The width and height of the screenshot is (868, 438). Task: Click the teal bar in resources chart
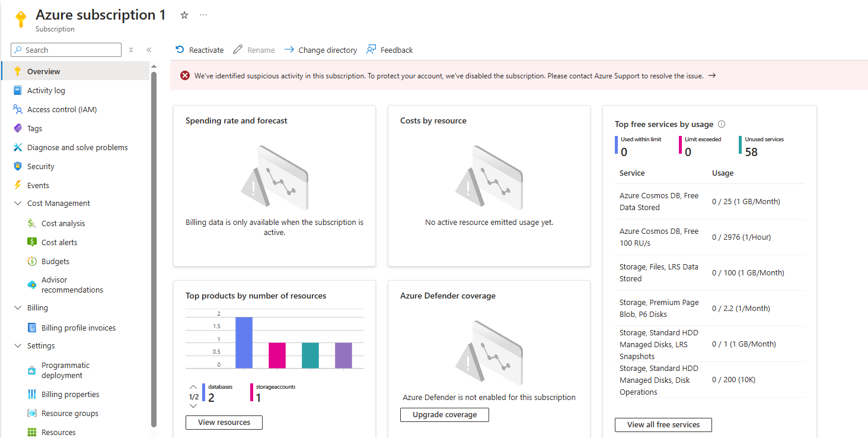pyautogui.click(x=310, y=356)
